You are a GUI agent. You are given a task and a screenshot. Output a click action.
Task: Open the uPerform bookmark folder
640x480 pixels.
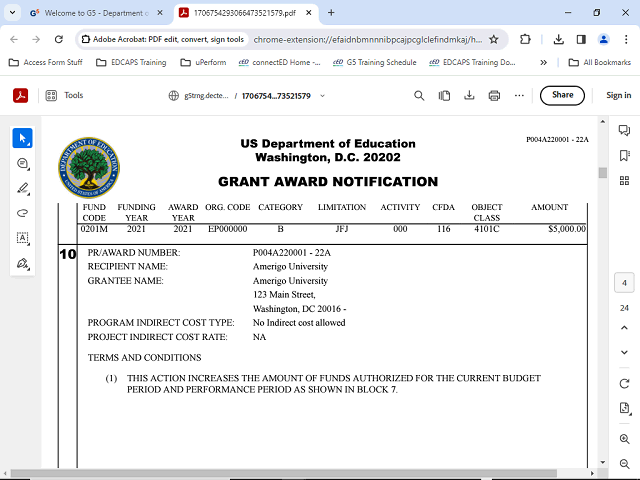pos(203,62)
